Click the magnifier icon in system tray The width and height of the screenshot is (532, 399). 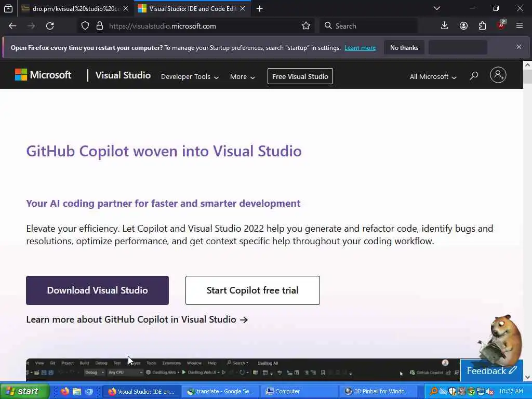coord(433,391)
